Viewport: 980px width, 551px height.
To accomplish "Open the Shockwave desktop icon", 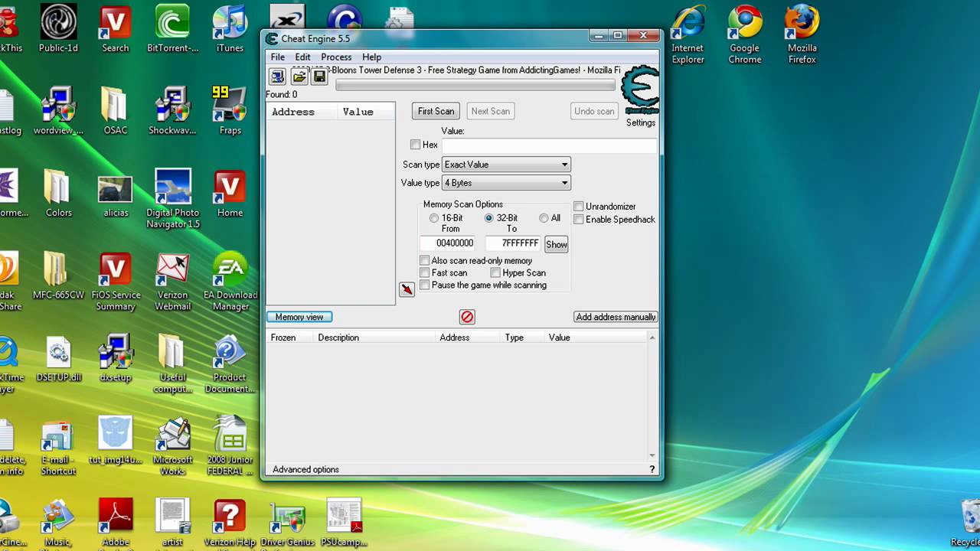I will [x=172, y=111].
